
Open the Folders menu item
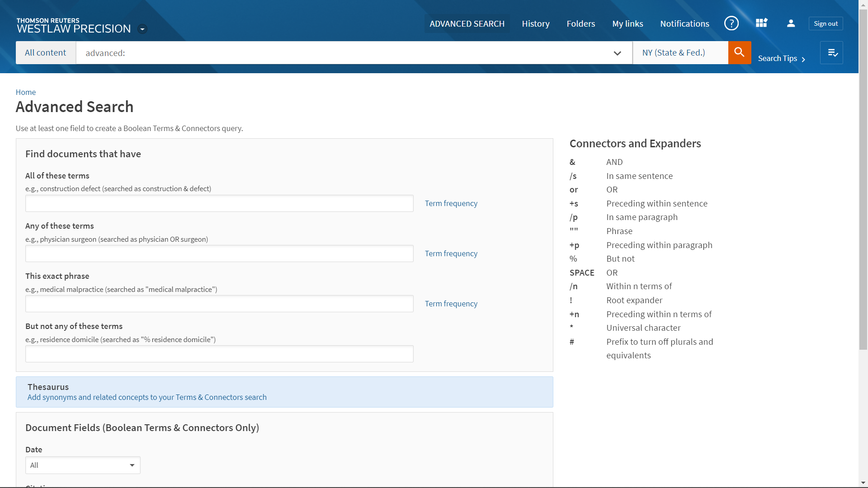point(580,23)
